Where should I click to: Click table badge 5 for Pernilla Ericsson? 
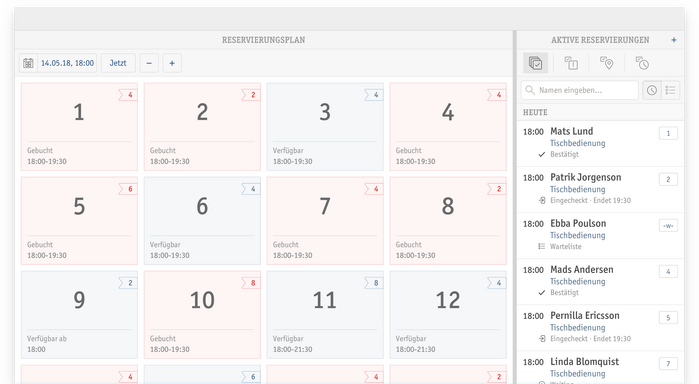point(668,318)
